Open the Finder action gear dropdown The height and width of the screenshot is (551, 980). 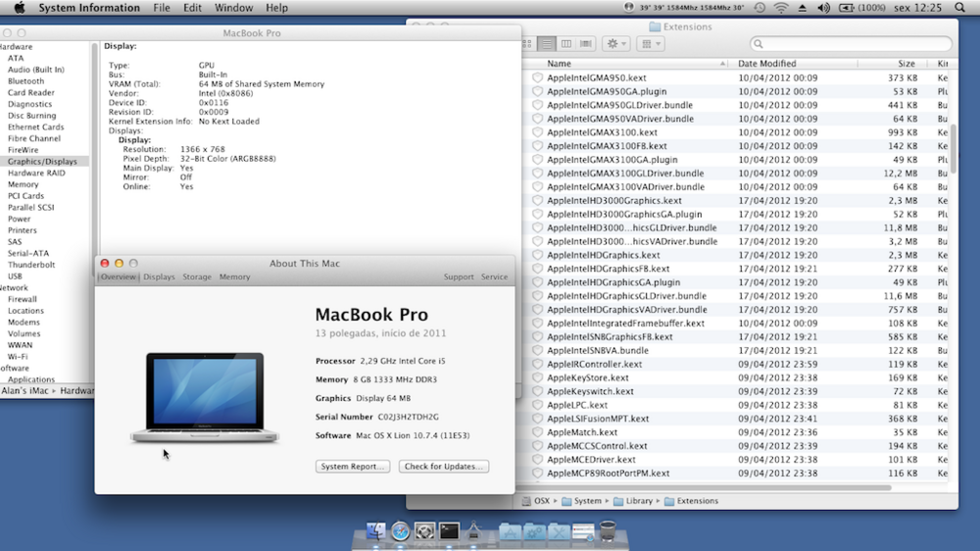pyautogui.click(x=616, y=44)
